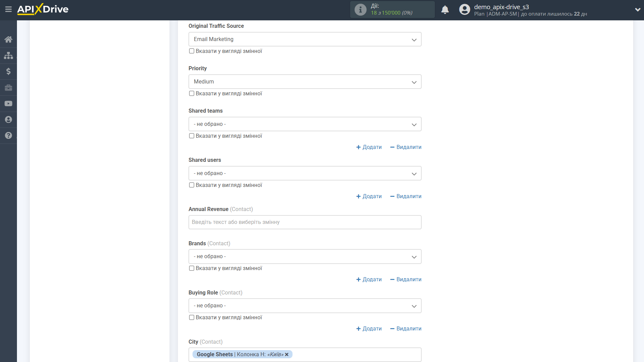
Task: Open the hamburger menu
Action: [x=8, y=9]
